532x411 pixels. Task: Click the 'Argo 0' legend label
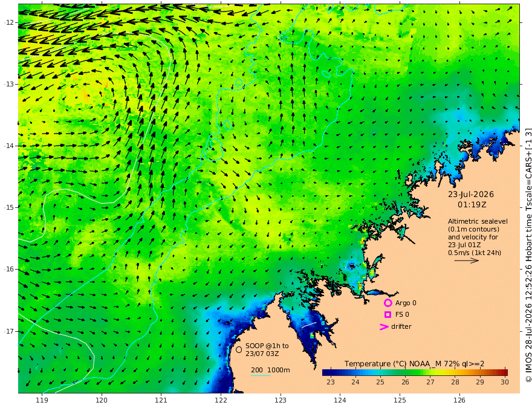pos(406,303)
